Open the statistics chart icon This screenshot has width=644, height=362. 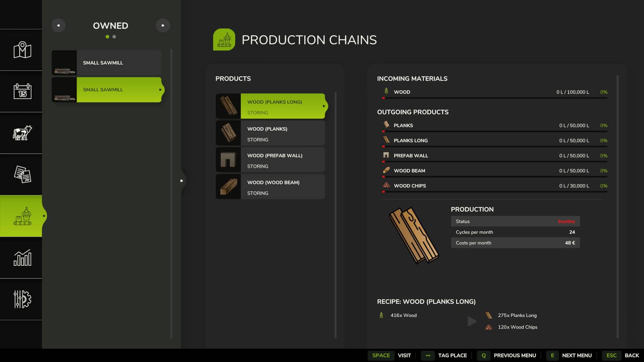click(22, 257)
